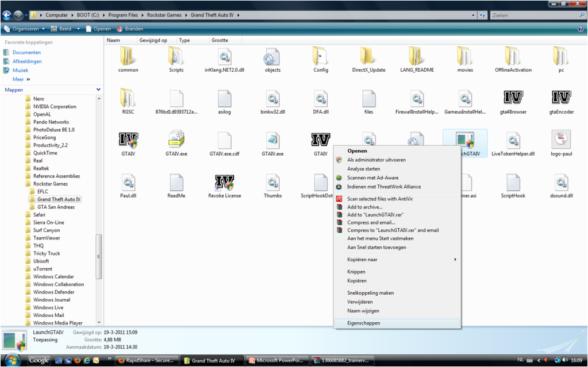Image resolution: width=588 pixels, height=367 pixels.
Task: Choose Als administrator uitvoeren
Action: pos(397,160)
